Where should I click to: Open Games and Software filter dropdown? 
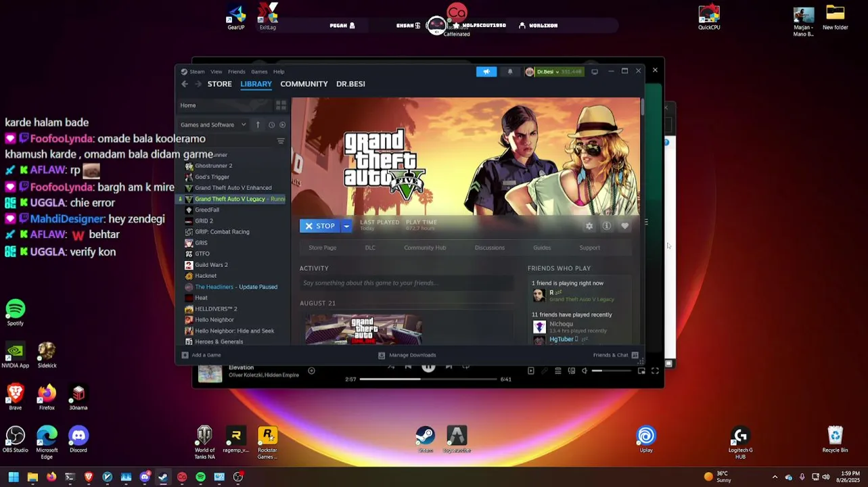[213, 124]
